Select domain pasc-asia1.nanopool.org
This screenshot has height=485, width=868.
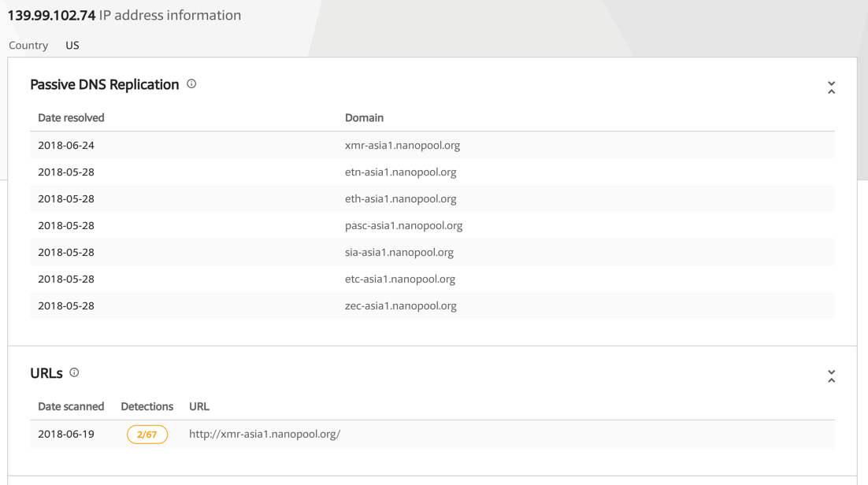(403, 226)
